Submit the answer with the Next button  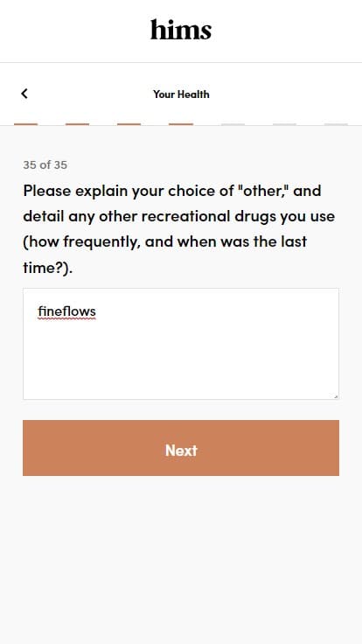181,448
